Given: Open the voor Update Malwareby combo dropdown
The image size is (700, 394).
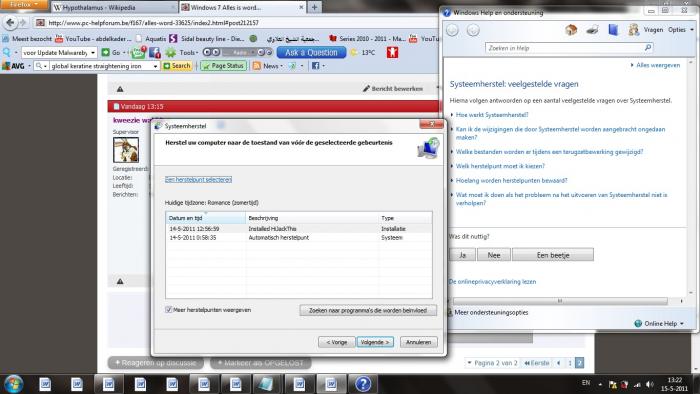Looking at the screenshot, I should [93, 53].
